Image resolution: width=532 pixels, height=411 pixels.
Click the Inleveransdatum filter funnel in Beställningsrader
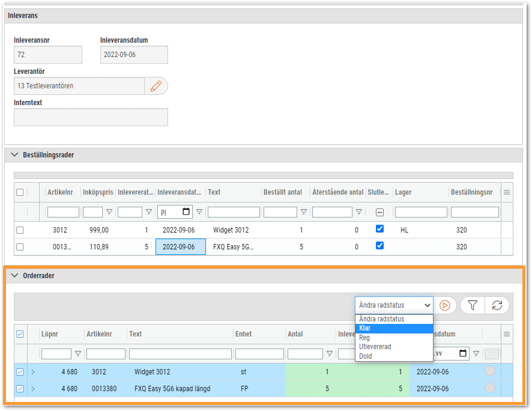(199, 212)
